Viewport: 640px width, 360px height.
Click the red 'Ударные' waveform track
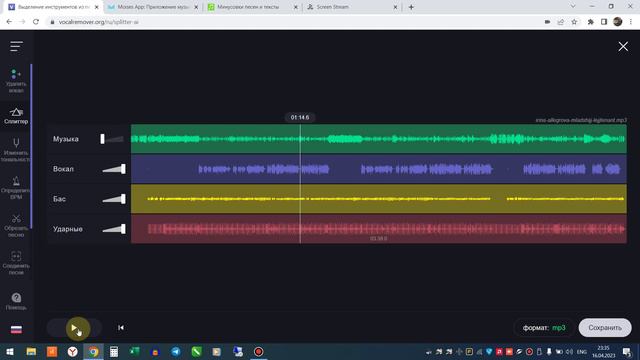point(379,229)
